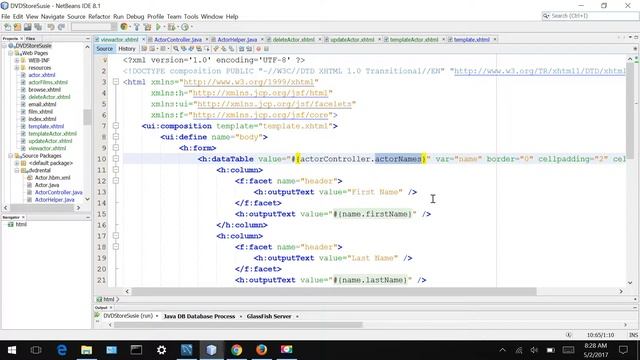Click the Clean and Build icon
The height and width of the screenshot is (360, 640).
(x=147, y=27)
